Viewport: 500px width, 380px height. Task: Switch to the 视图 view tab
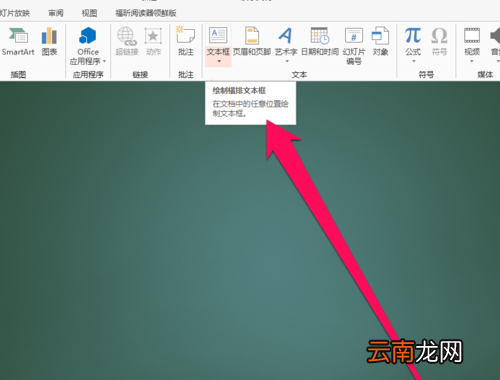click(89, 13)
